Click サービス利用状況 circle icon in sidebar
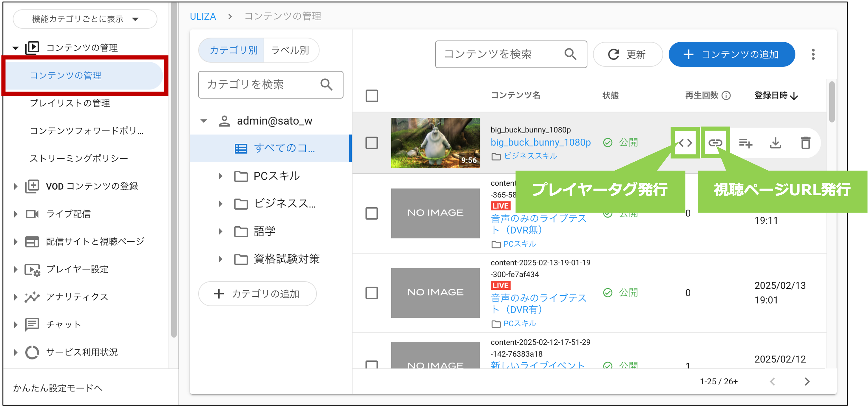Screen dimensions: 868x407 (x=32, y=352)
